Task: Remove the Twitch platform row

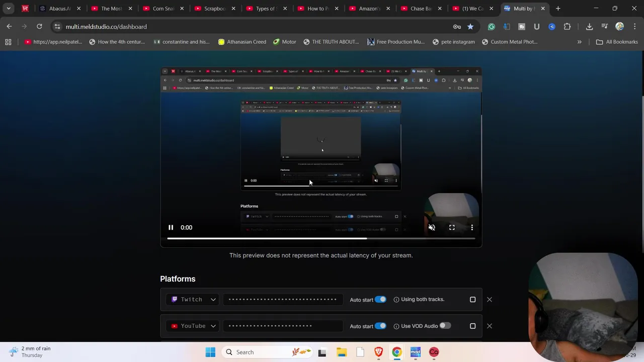Action: tap(489, 300)
